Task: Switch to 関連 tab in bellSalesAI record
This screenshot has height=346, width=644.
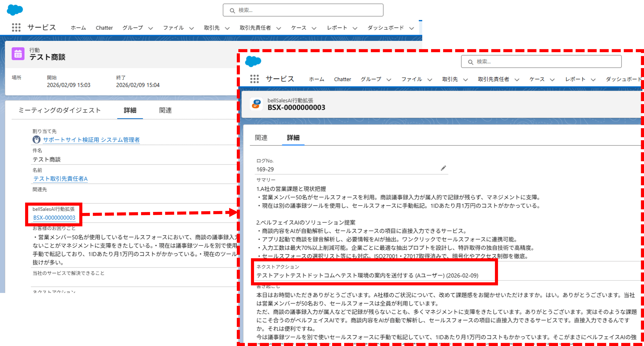Action: [261, 138]
